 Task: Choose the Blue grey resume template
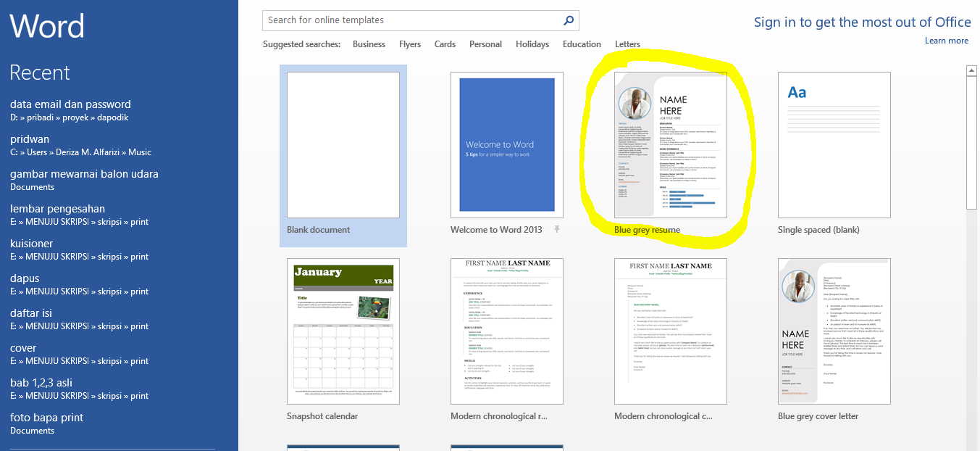point(671,145)
